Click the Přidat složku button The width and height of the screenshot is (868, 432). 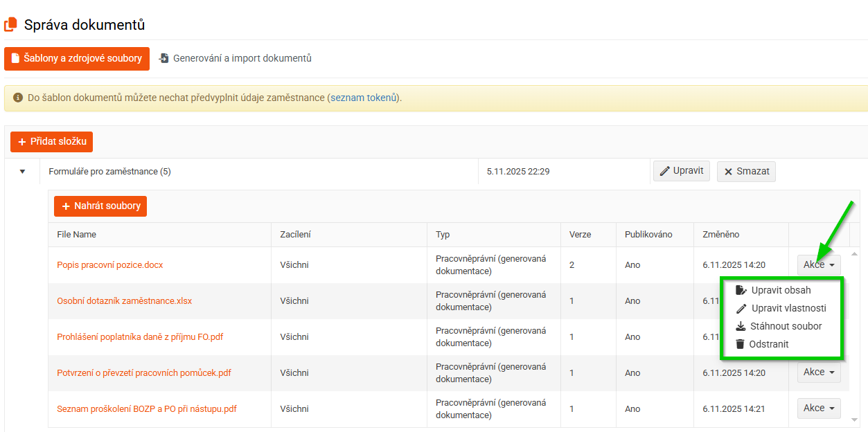[x=52, y=142]
